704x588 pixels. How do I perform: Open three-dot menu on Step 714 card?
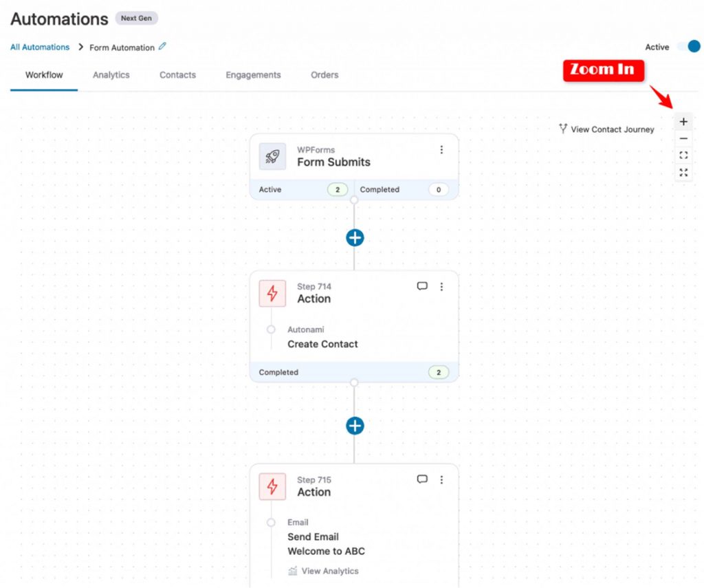click(x=441, y=287)
